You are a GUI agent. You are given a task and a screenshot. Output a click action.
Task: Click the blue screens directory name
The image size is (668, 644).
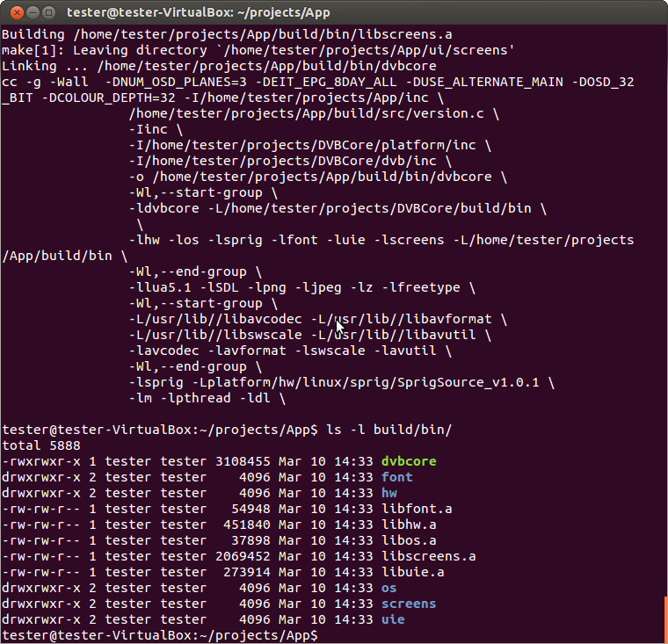tap(409, 604)
